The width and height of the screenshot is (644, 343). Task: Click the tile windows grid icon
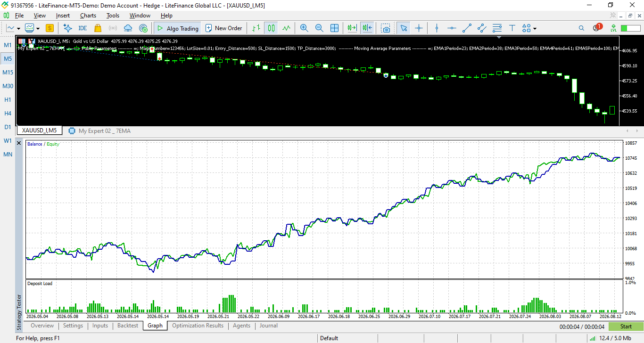point(334,28)
